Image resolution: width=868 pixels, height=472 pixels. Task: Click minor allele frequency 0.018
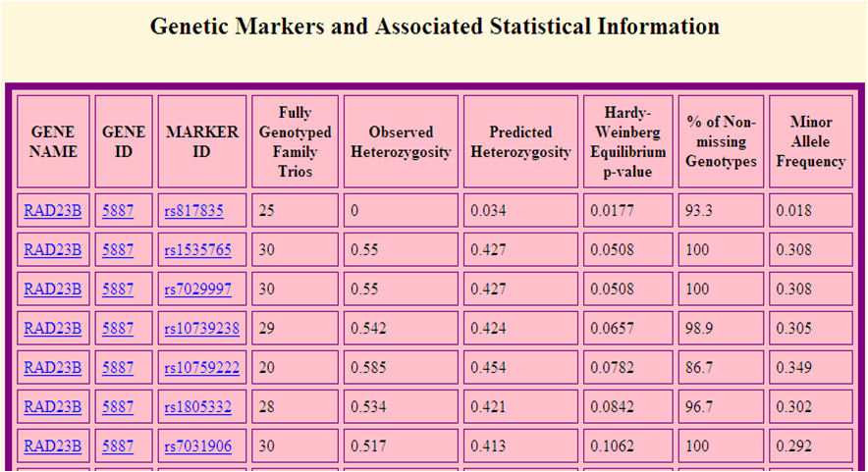(x=793, y=210)
